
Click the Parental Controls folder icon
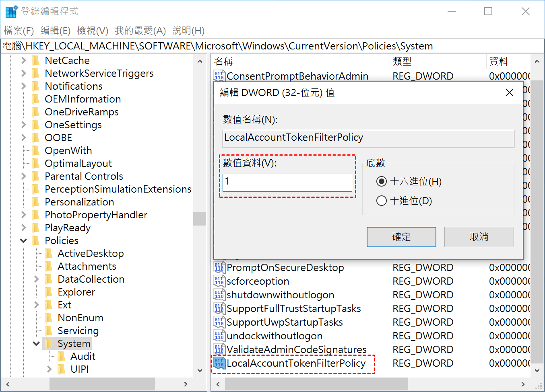(x=36, y=176)
